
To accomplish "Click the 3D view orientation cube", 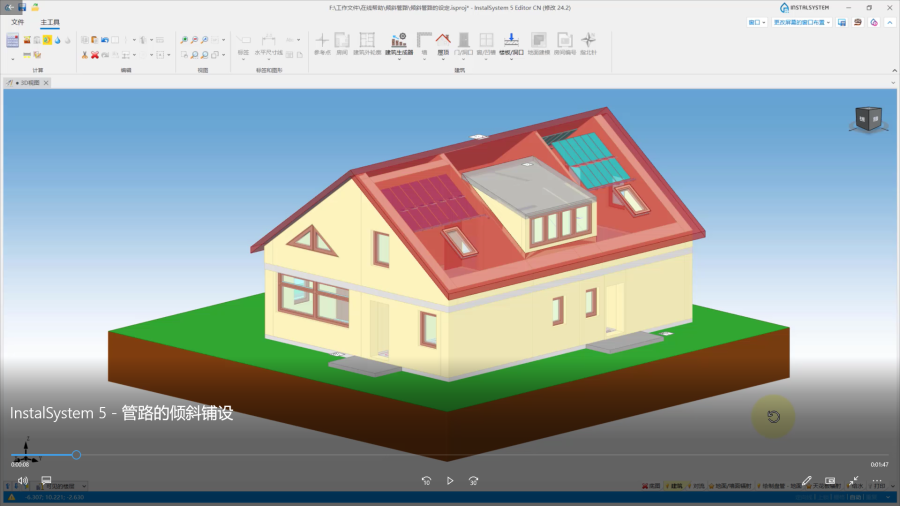I will (868, 119).
